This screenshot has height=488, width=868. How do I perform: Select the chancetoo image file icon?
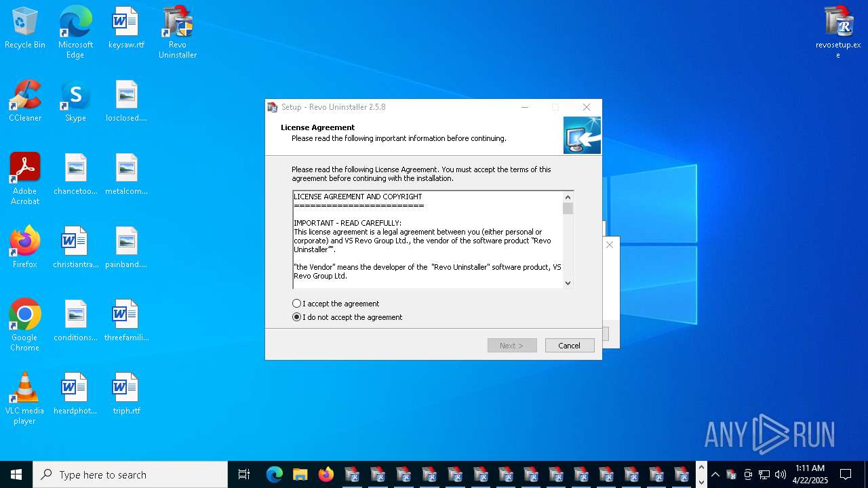coord(75,175)
